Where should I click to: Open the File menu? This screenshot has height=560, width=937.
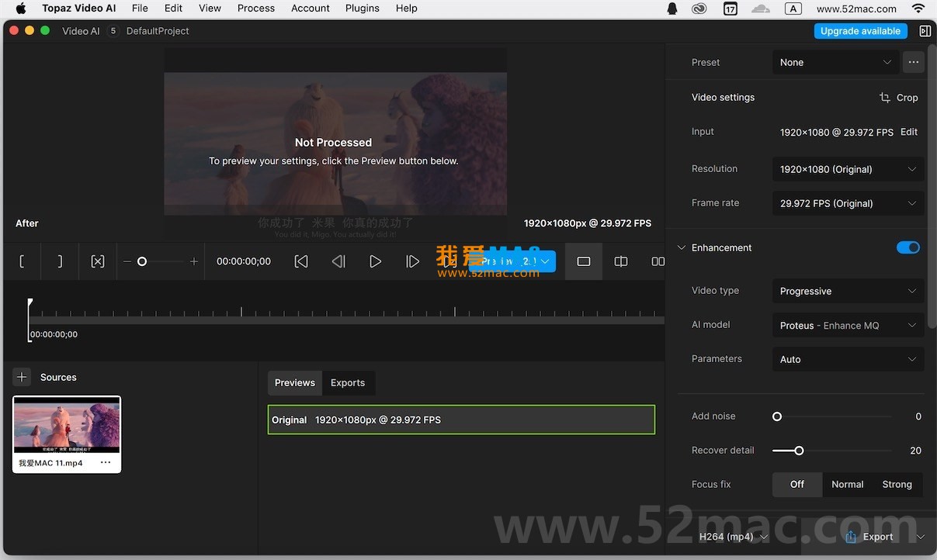[x=140, y=9]
